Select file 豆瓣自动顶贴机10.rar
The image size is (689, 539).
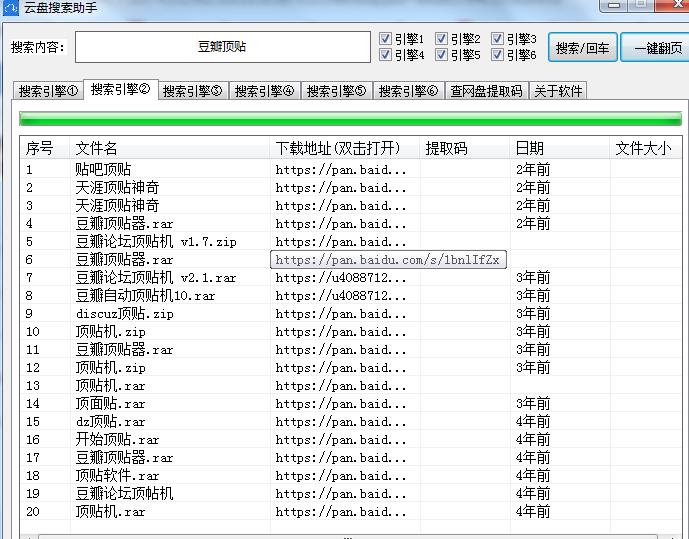[145, 296]
